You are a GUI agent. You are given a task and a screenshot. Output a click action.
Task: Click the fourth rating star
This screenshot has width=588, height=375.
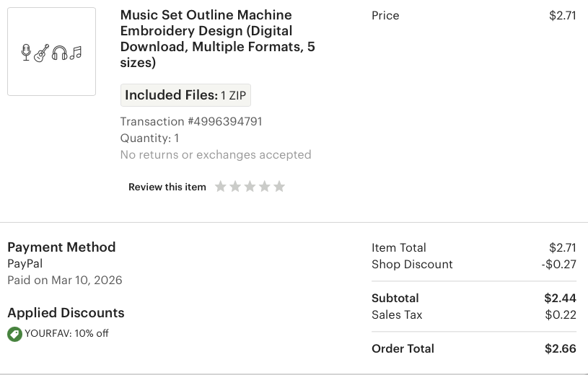click(265, 187)
